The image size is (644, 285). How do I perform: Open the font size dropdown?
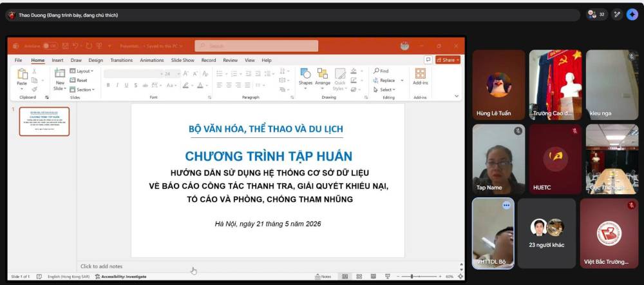[178, 74]
